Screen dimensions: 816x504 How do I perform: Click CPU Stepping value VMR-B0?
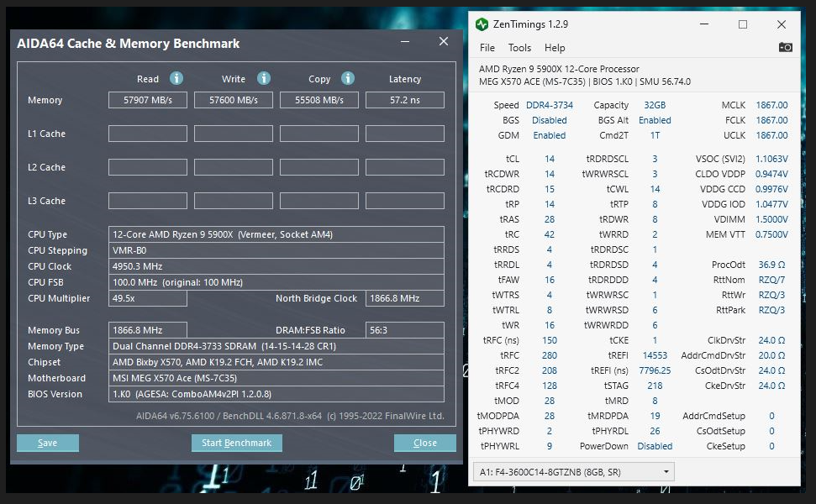tap(276, 250)
